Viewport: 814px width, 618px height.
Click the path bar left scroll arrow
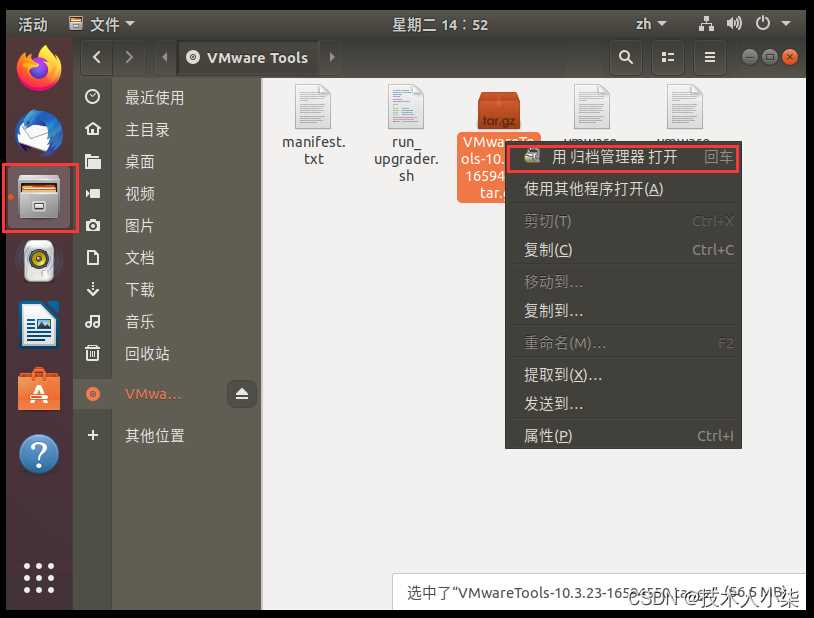tap(165, 57)
